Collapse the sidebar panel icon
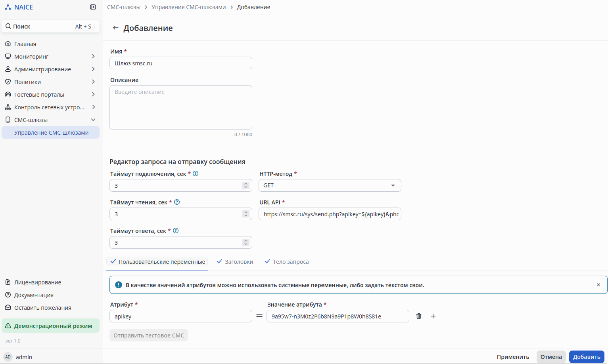This screenshot has height=364, width=608. pyautogui.click(x=93, y=7)
